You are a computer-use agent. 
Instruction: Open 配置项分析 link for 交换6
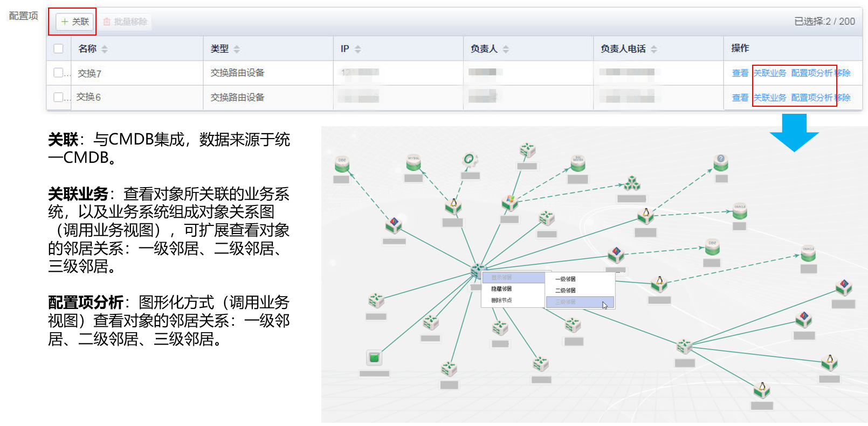point(811,98)
